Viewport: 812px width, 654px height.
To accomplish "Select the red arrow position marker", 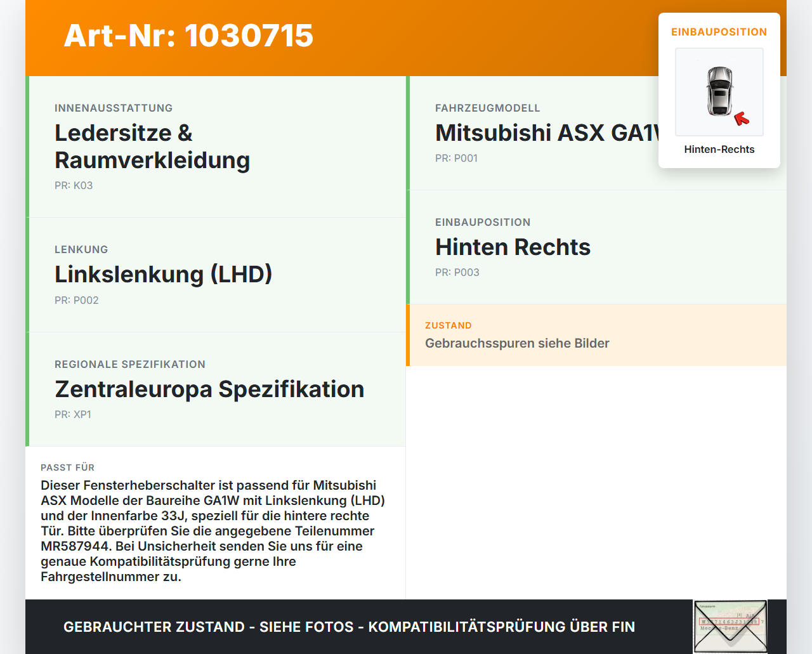I will tap(740, 118).
